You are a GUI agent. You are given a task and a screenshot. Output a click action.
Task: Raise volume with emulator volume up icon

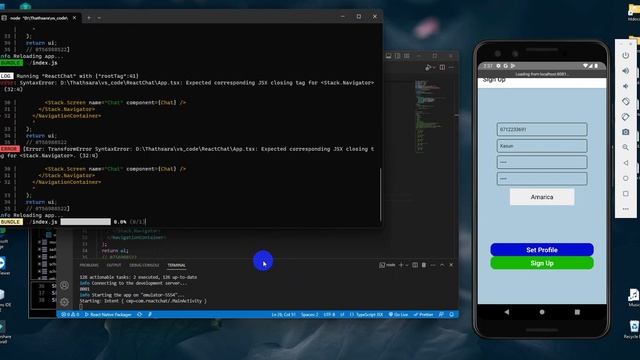click(x=626, y=71)
